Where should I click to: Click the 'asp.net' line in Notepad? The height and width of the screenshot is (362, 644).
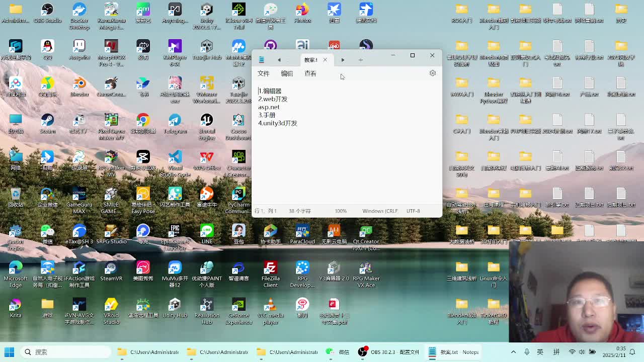point(269,107)
